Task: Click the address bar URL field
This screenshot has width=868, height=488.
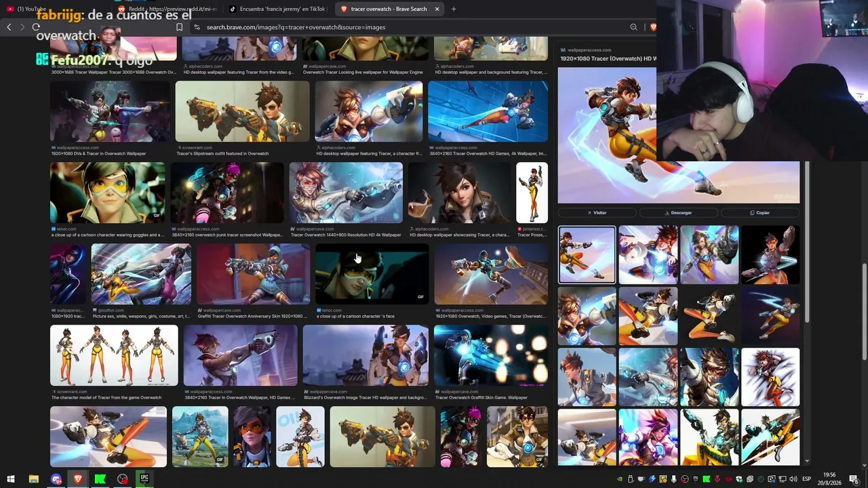Action: [407, 27]
